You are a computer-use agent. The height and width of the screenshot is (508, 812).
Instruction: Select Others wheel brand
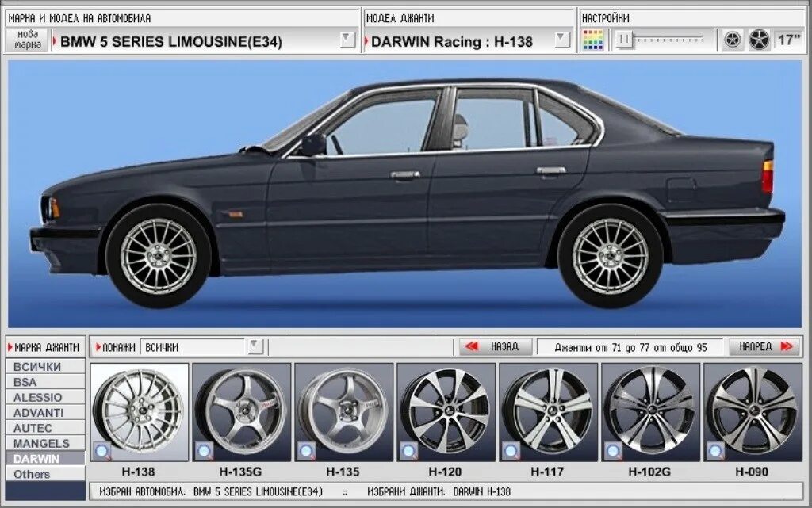click(x=45, y=474)
